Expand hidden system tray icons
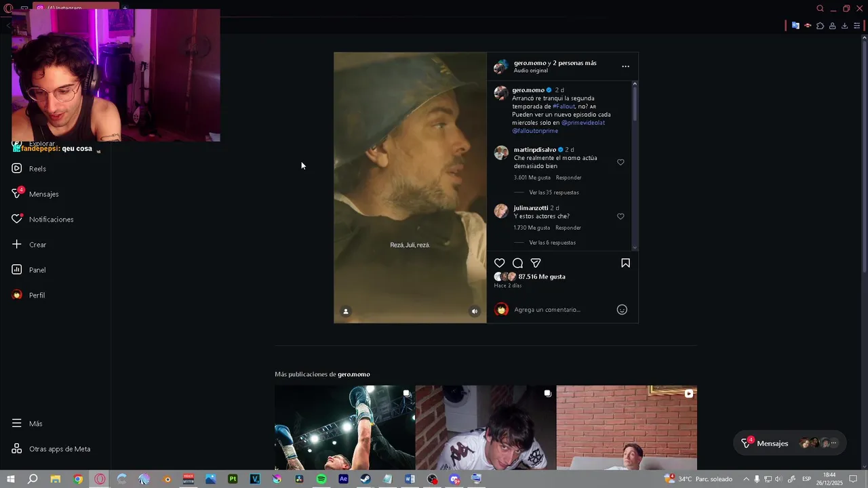Image resolution: width=868 pixels, height=488 pixels. [x=746, y=479]
